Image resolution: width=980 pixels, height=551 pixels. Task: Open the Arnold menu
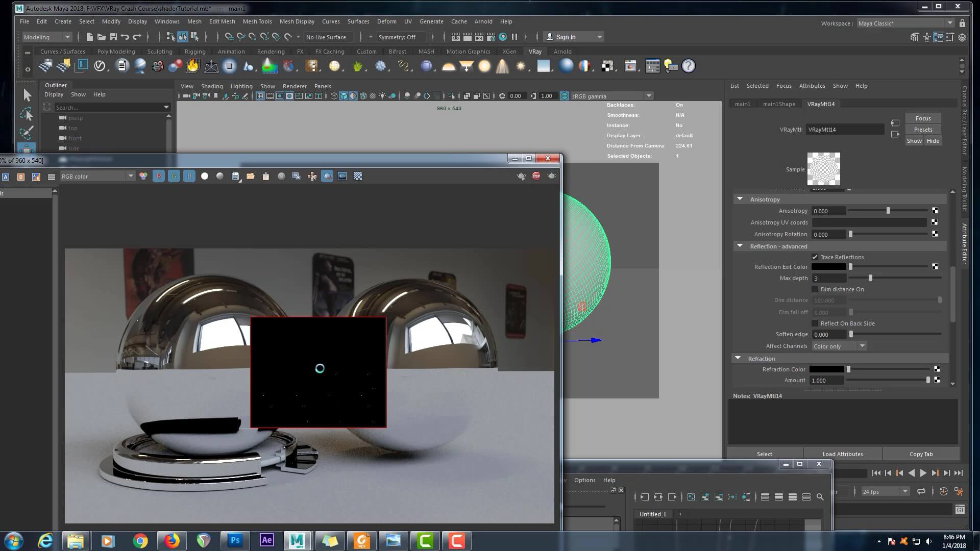pos(483,21)
